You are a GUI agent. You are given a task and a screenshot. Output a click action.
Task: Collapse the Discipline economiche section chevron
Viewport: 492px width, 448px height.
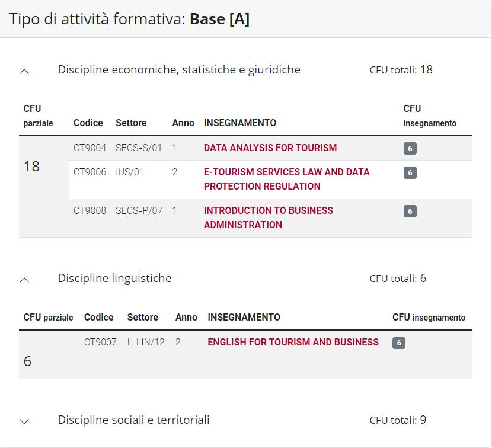(x=24, y=71)
